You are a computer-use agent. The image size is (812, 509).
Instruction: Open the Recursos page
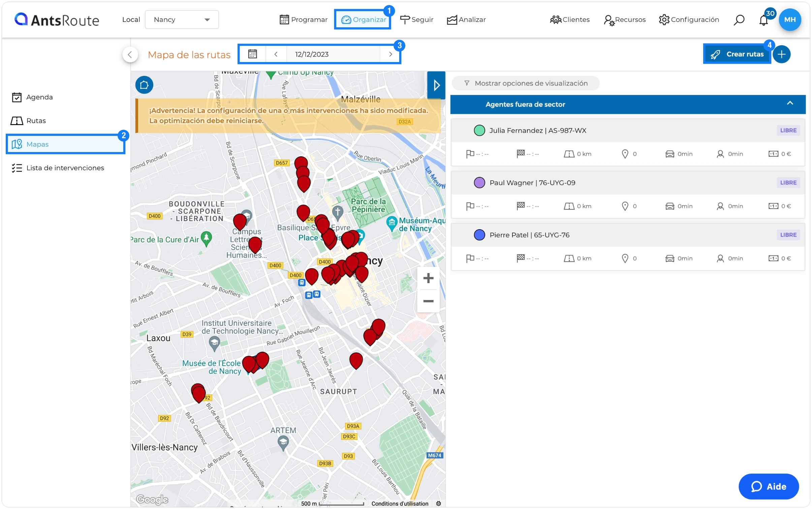coord(624,20)
